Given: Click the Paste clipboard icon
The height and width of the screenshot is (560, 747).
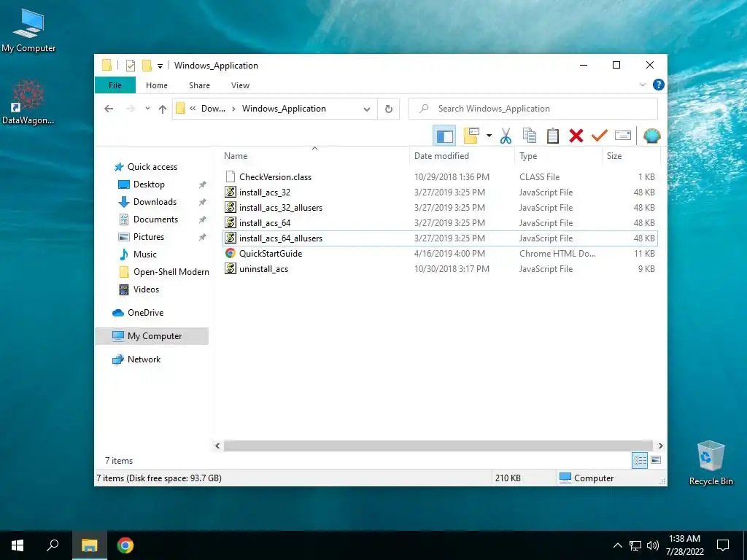Looking at the screenshot, I should tap(553, 136).
